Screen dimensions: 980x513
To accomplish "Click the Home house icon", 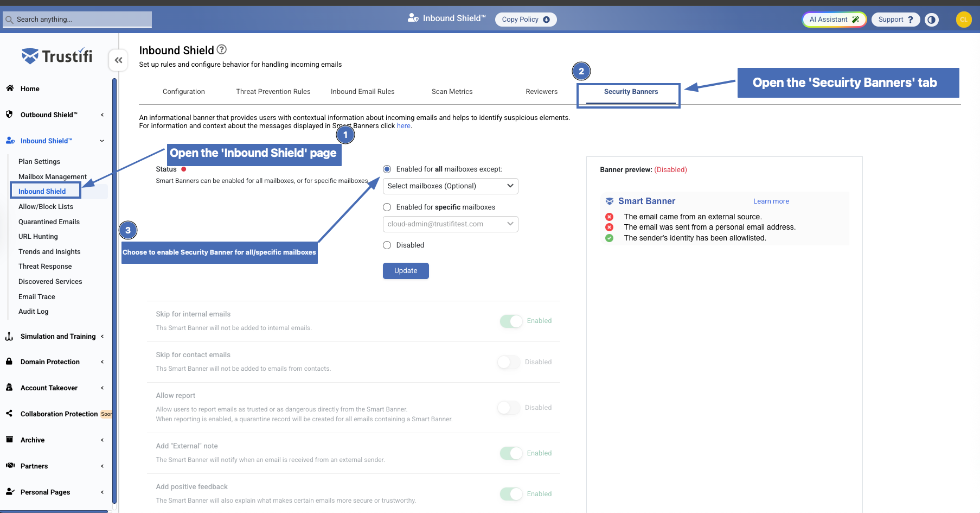I will (x=10, y=88).
